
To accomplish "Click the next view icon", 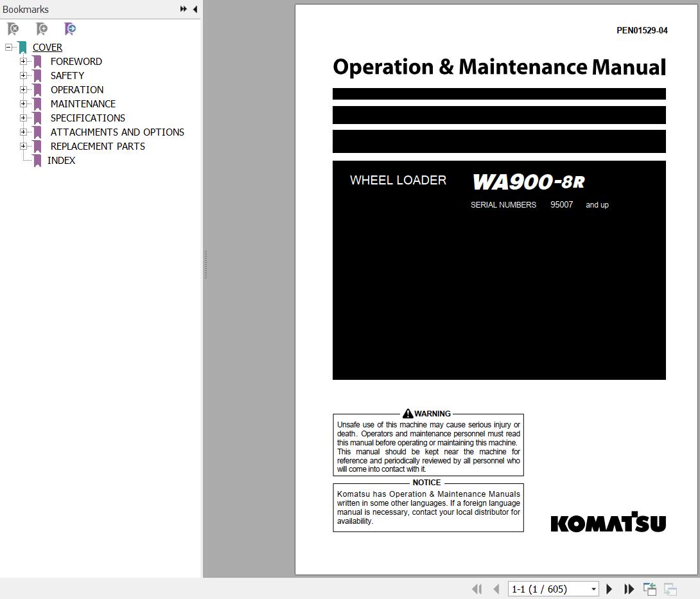I will point(670,589).
